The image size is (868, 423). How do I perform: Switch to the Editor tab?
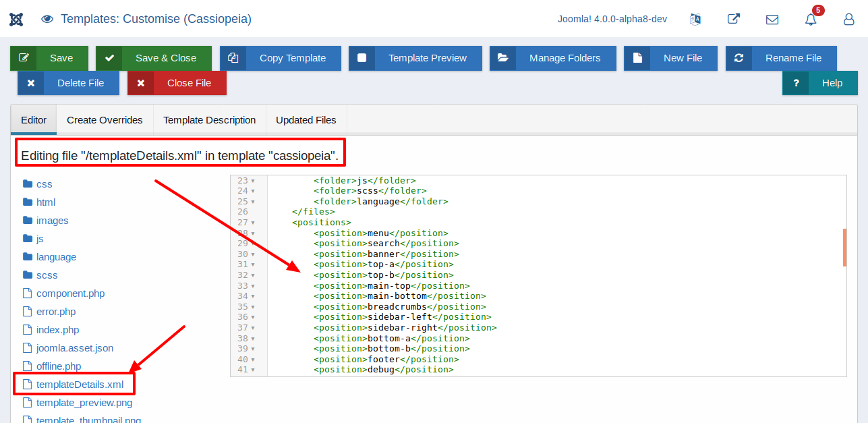pyautogui.click(x=34, y=120)
